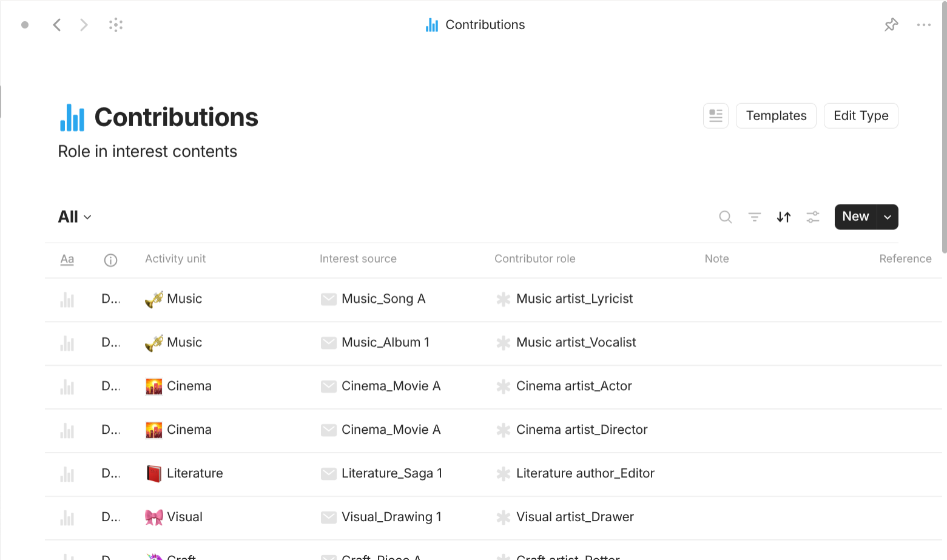The height and width of the screenshot is (560, 947).
Task: Click the pink bow icon on the Visual row
Action: pos(153,517)
